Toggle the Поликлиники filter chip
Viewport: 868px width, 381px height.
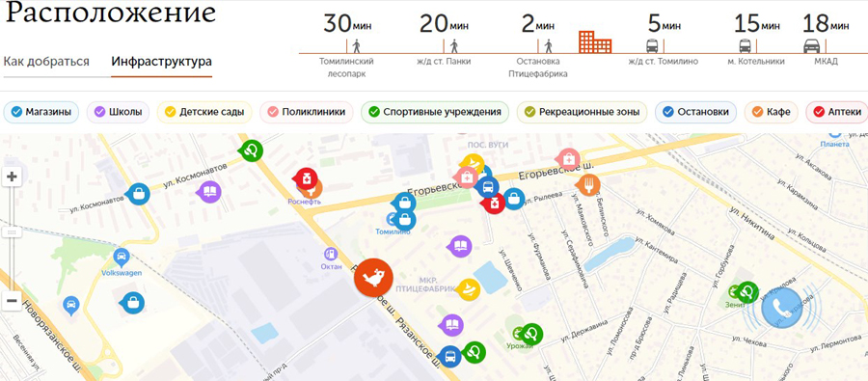pos(306,113)
